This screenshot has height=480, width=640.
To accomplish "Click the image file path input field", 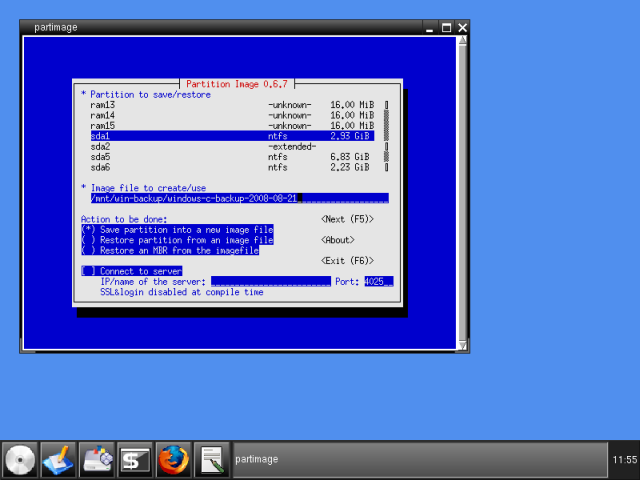I will (x=240, y=198).
